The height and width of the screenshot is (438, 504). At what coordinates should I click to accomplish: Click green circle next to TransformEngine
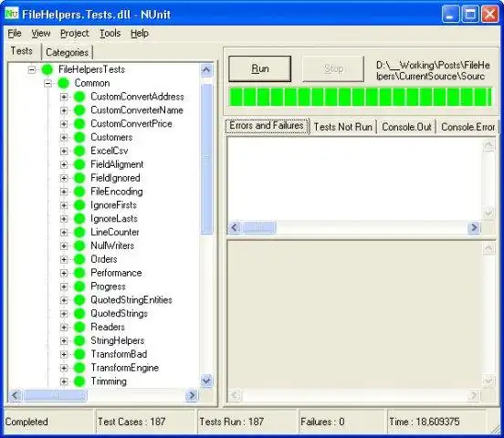pyautogui.click(x=79, y=368)
